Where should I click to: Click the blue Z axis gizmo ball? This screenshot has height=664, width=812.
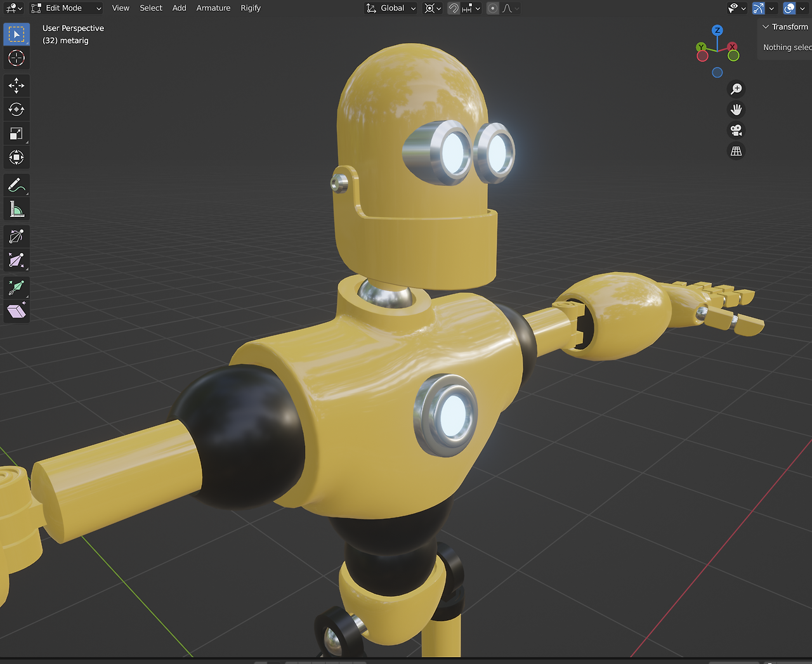coord(717,30)
